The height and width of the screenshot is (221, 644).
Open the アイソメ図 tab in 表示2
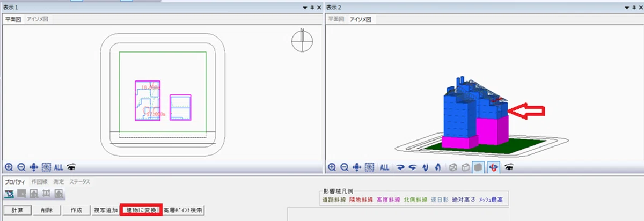(x=362, y=19)
